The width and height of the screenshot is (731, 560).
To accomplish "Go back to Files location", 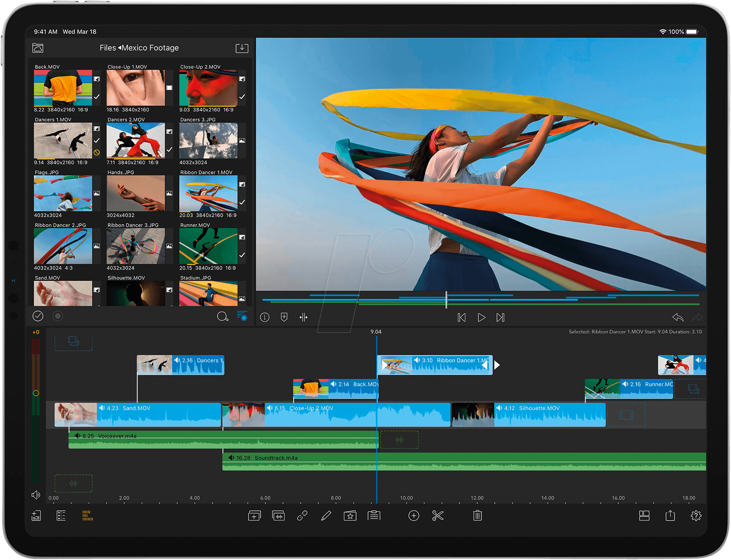I will (108, 48).
